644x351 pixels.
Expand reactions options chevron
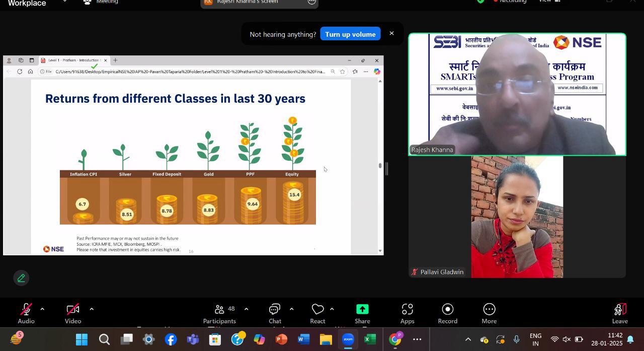click(332, 309)
